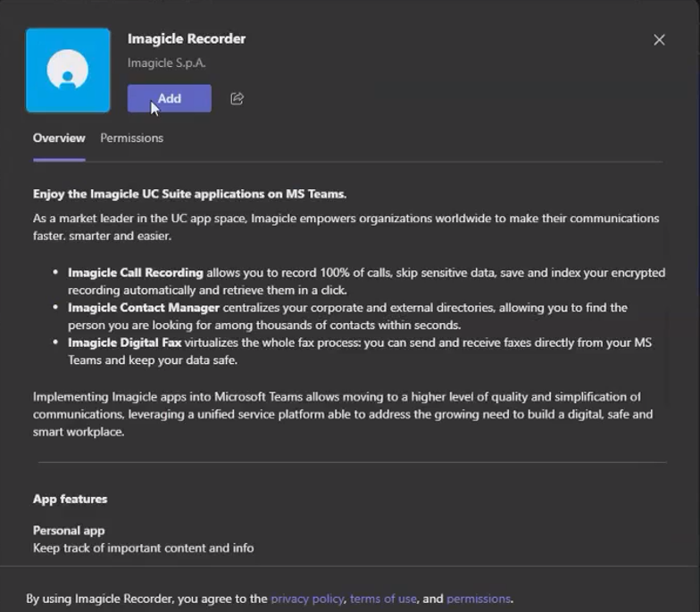Click the Imagicle Recorder title text
The width and height of the screenshot is (700, 612).
(x=187, y=38)
